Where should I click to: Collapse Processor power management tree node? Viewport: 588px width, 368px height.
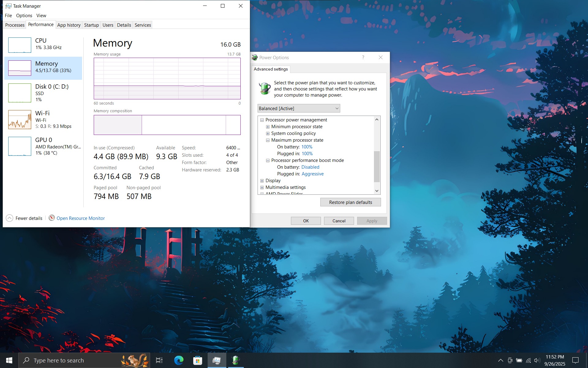point(262,120)
